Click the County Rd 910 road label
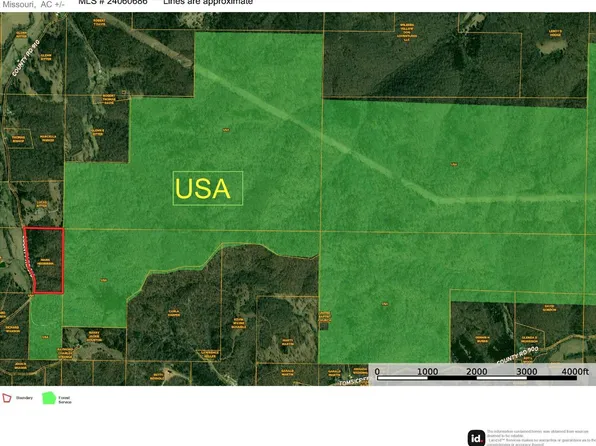Image resolution: width=596 pixels, height=446 pixels. (x=26, y=59)
